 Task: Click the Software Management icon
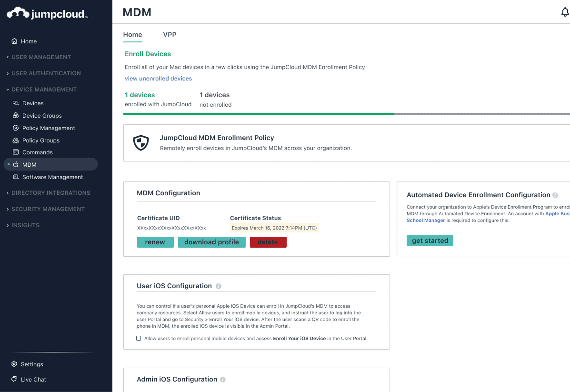(x=16, y=177)
